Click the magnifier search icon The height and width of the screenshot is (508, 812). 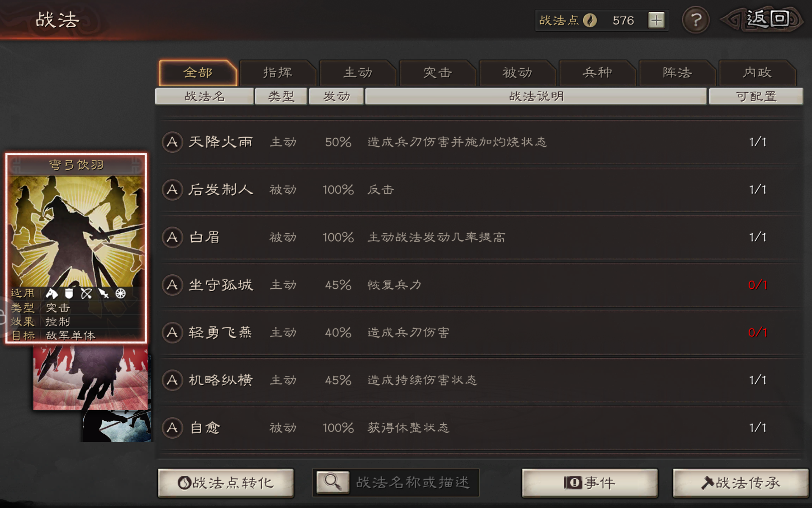(x=333, y=482)
